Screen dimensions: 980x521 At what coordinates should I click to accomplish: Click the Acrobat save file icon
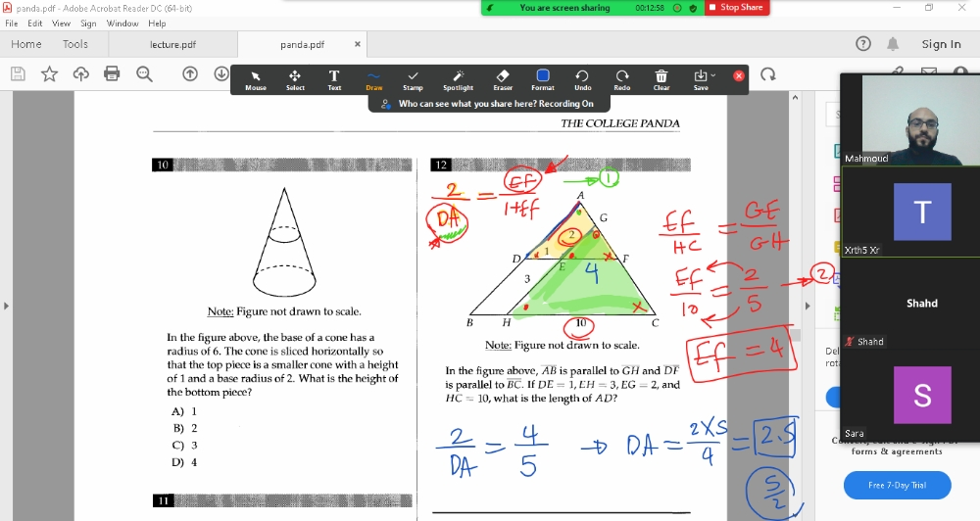(18, 73)
